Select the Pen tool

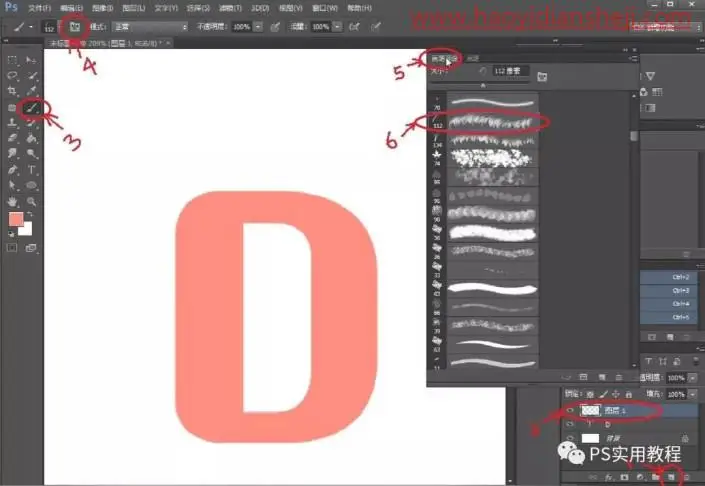12,170
